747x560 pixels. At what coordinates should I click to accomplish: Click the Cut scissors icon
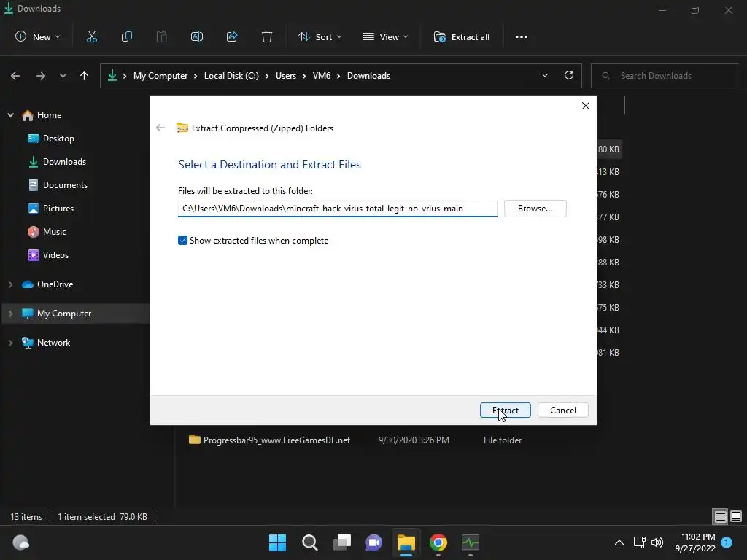pyautogui.click(x=92, y=36)
